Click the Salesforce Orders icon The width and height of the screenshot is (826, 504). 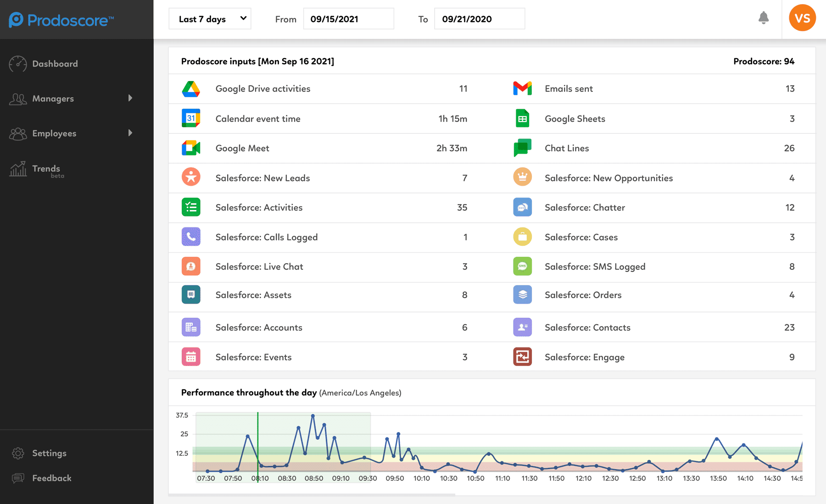click(x=522, y=295)
